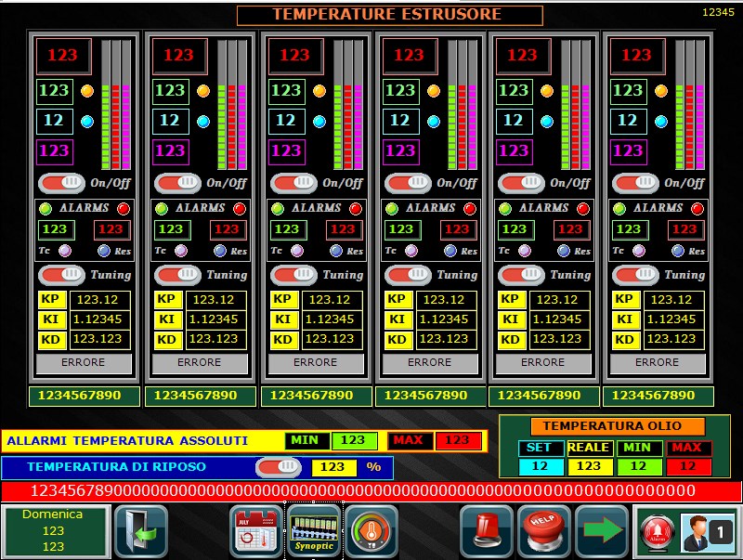743x560 pixels.
Task: Click the green level bar in first zone
Action: 106,125
